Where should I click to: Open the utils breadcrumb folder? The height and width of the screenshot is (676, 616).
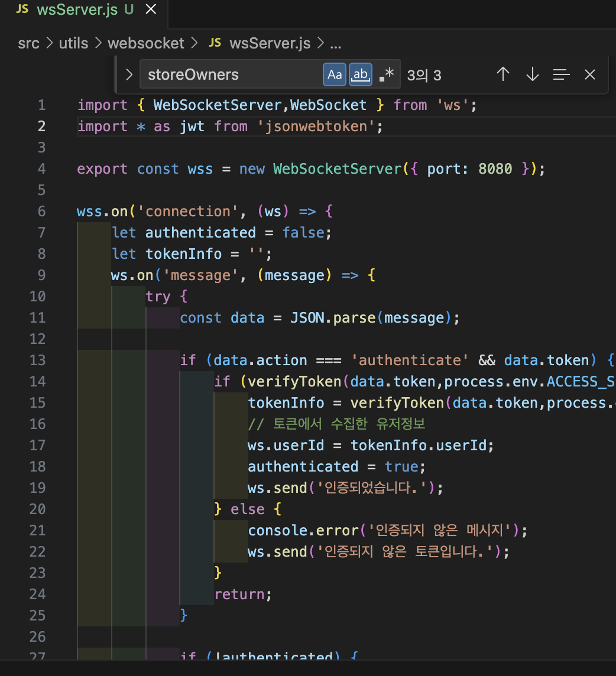coord(73,43)
